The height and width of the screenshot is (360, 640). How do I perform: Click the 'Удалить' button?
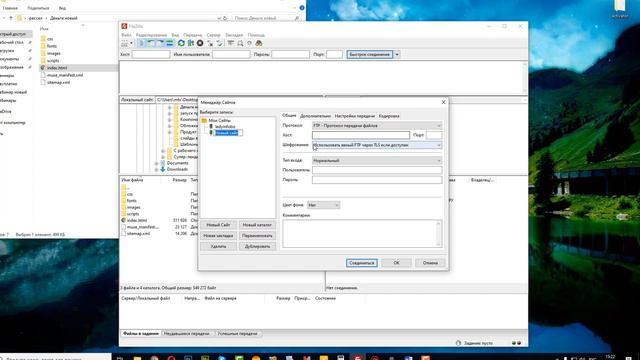point(218,246)
